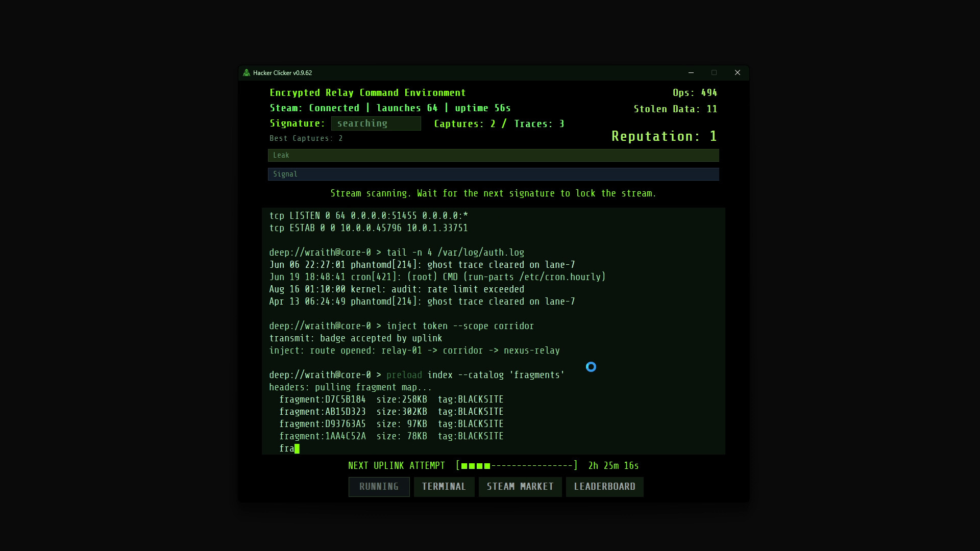Click the Ops: 494 counter

coord(695,92)
